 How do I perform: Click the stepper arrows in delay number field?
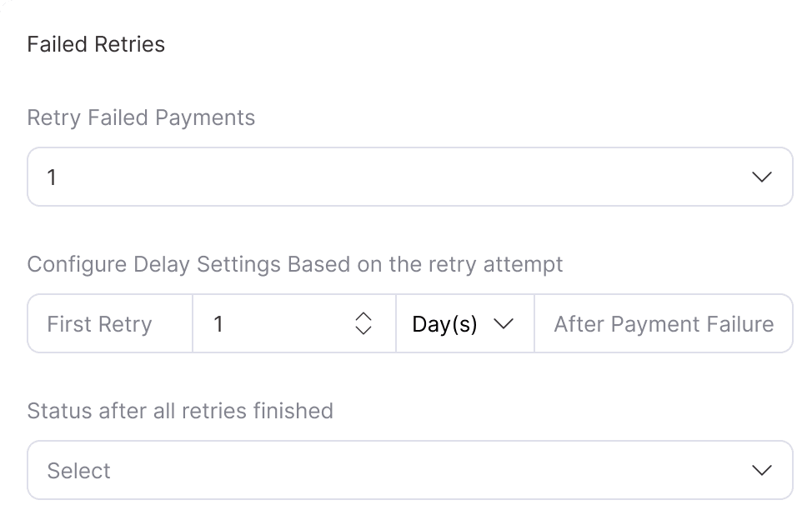pyautogui.click(x=363, y=323)
